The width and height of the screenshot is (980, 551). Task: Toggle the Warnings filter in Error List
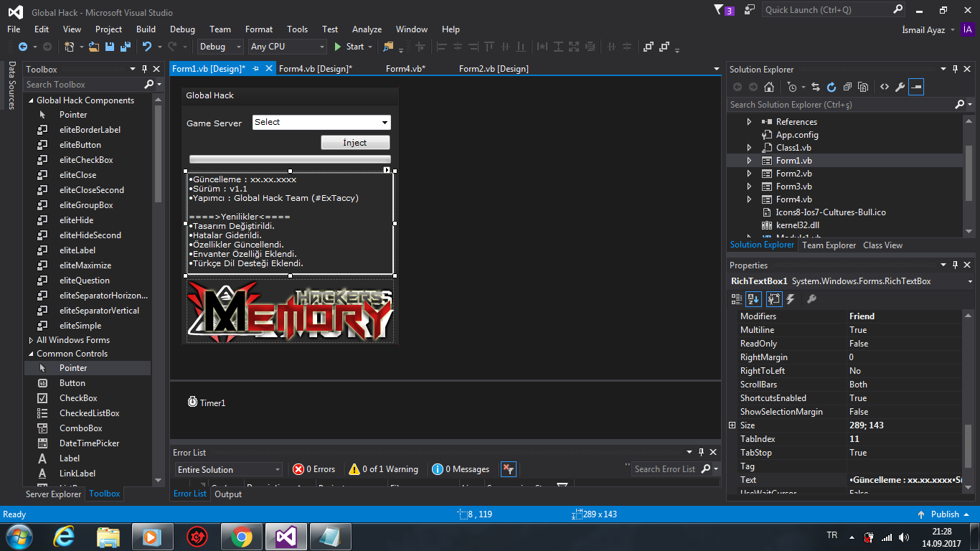point(384,469)
